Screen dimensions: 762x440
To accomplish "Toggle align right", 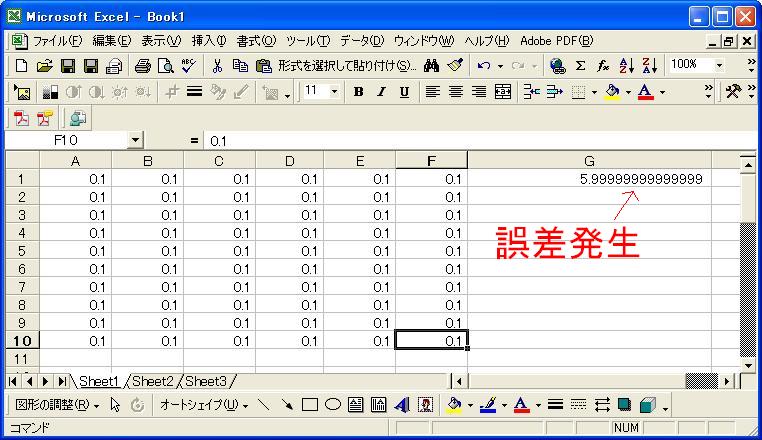I will [479, 91].
